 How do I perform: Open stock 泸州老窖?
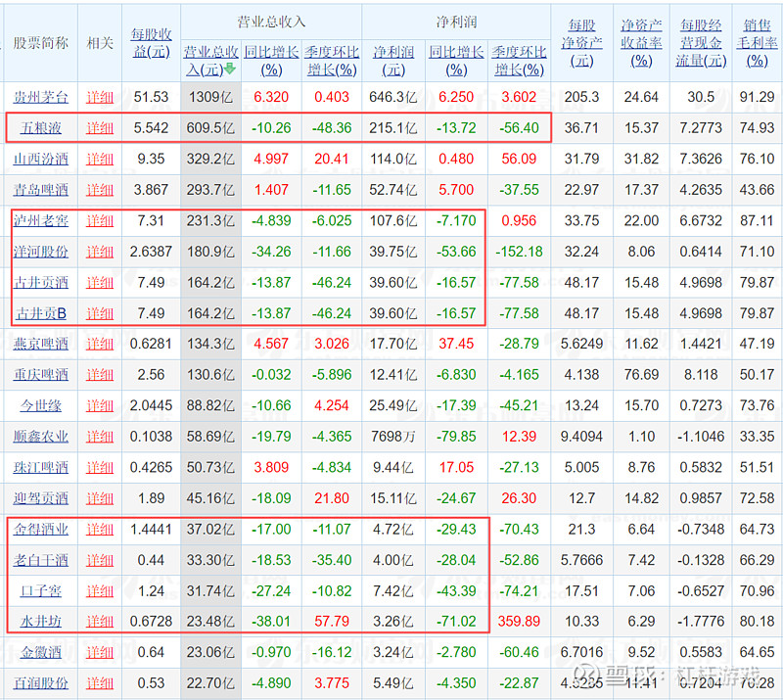tap(40, 220)
